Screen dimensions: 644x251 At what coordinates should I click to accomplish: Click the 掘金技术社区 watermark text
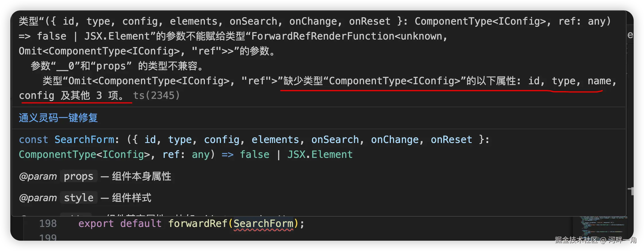(576, 240)
